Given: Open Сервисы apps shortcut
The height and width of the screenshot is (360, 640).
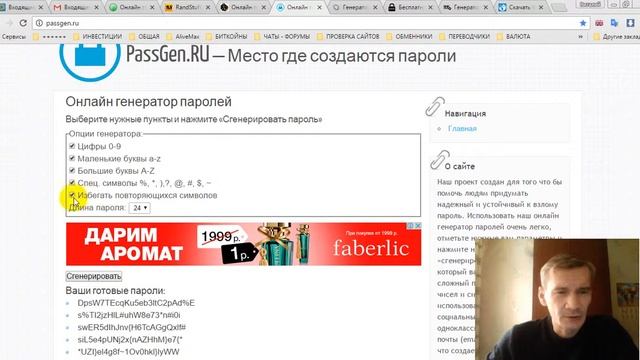Looking at the screenshot, I should (14, 36).
